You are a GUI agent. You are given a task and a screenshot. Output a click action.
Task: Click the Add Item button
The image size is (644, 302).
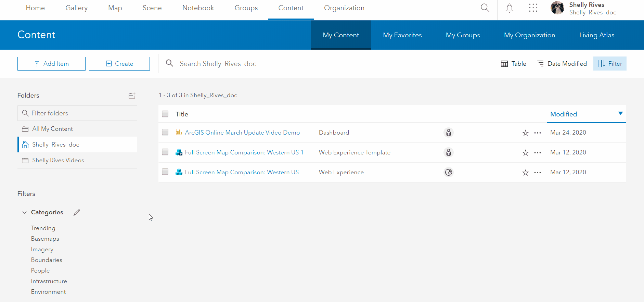[x=51, y=64]
